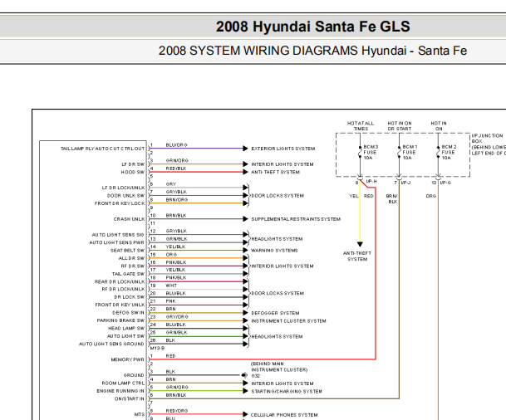Click the "M13-B" connector label

tap(158, 348)
